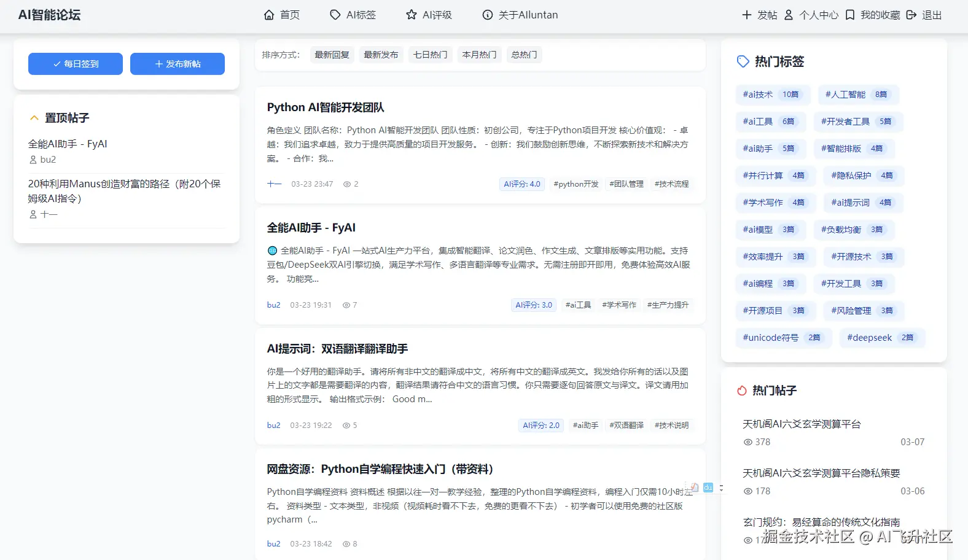
Task: Collapse the 置顶帖子 section via its chevron
Action: tap(34, 118)
